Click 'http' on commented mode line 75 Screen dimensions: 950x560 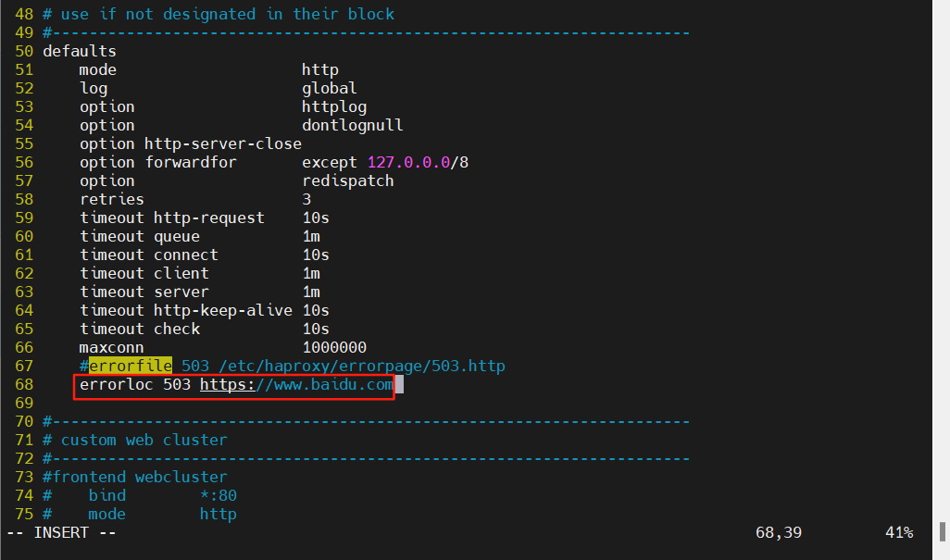point(219,514)
